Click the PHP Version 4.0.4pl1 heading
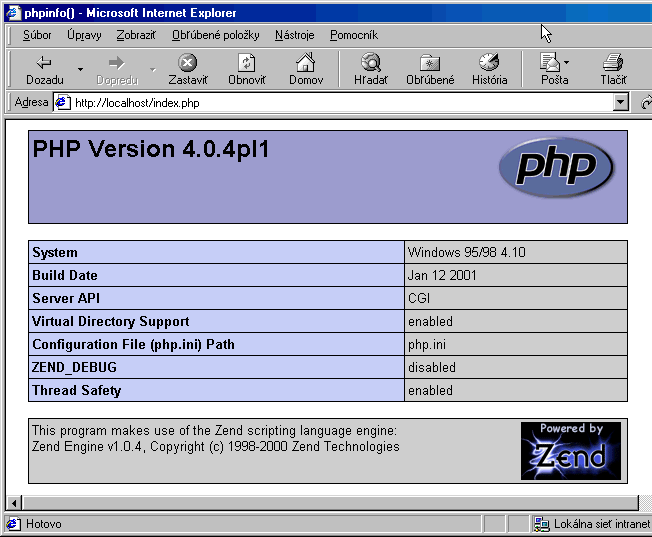Viewport: 652px width, 537px height. pyautogui.click(x=151, y=149)
